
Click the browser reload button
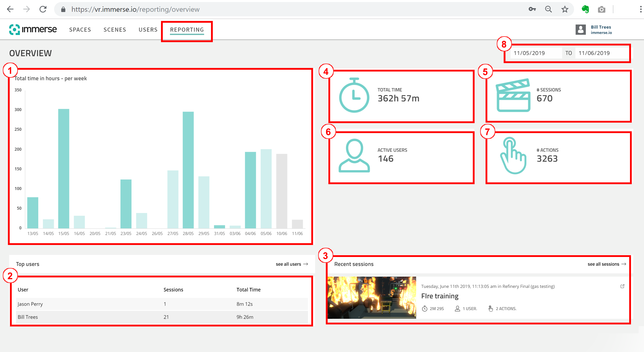(x=43, y=9)
